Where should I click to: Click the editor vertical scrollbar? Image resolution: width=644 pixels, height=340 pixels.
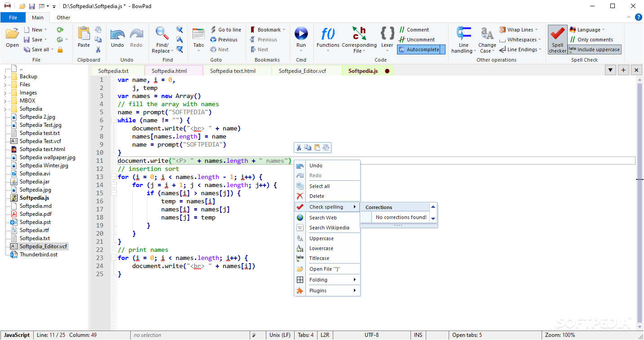(x=640, y=202)
